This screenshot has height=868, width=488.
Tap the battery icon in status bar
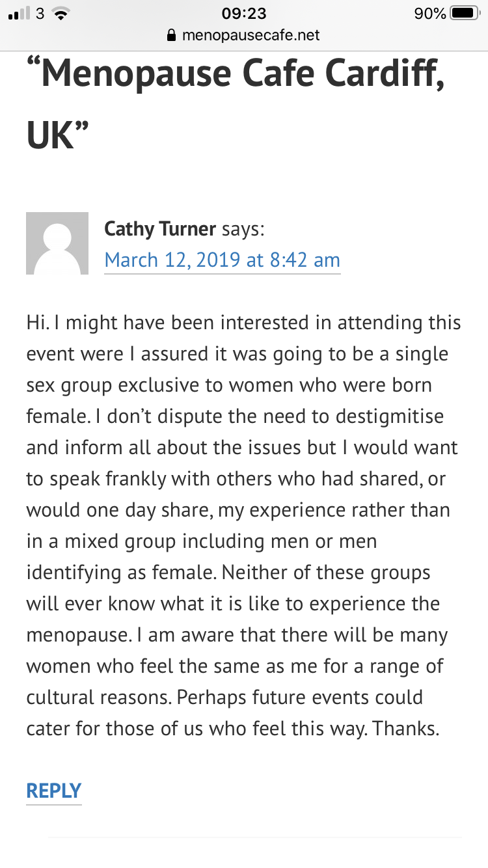pyautogui.click(x=465, y=14)
